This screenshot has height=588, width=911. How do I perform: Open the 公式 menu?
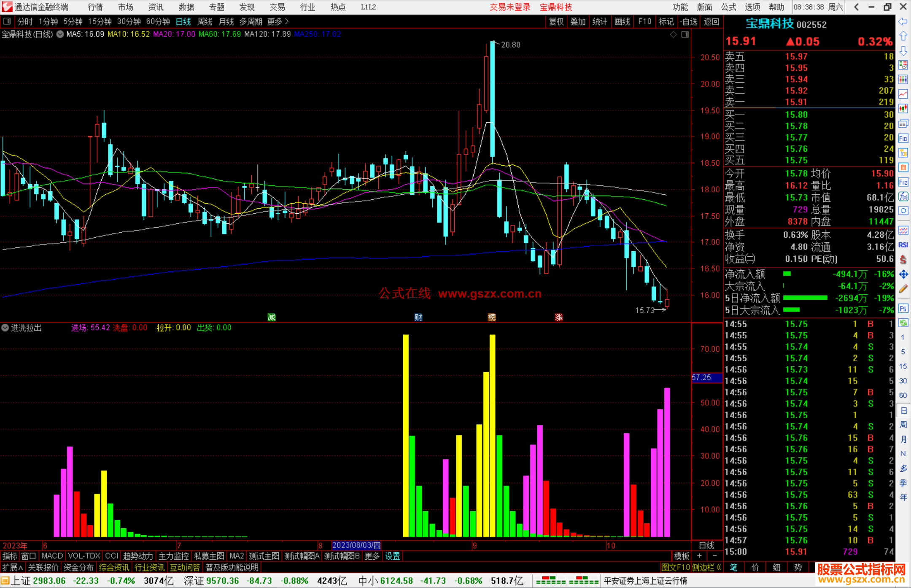click(x=728, y=7)
